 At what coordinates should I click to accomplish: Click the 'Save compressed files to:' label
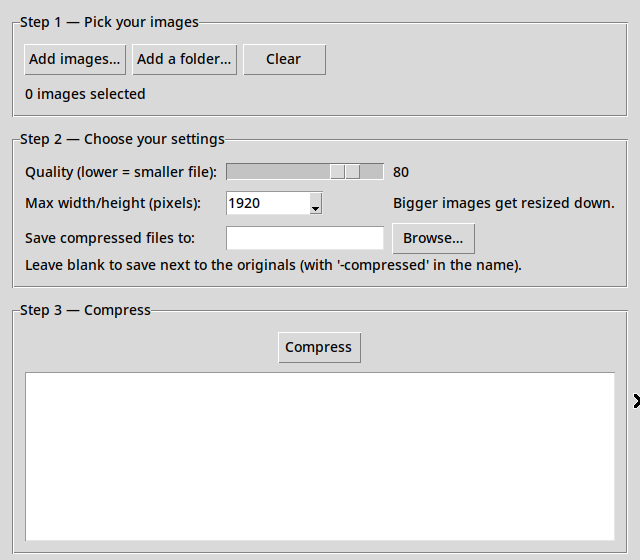[110, 238]
